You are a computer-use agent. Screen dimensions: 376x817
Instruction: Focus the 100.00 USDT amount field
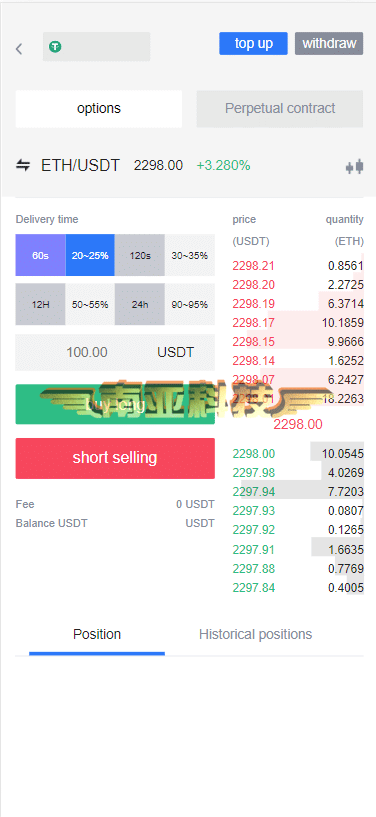click(x=115, y=352)
